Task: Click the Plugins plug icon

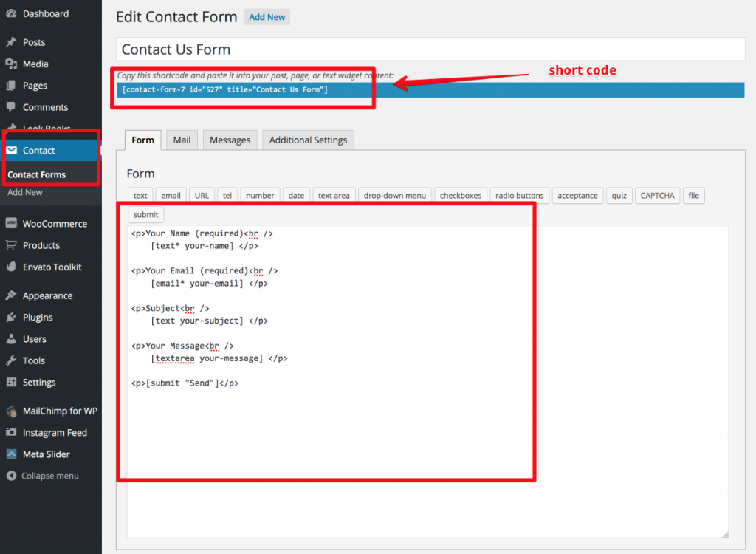Action: pos(11,318)
